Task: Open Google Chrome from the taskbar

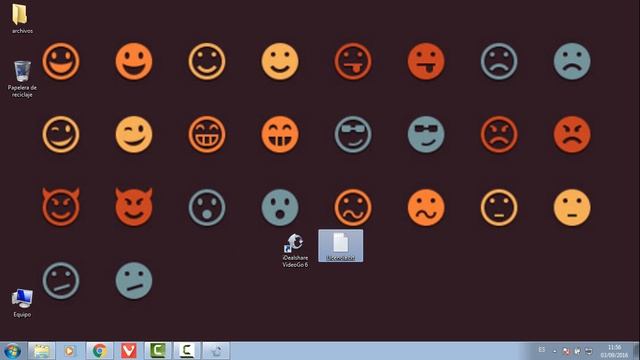Action: (x=99, y=351)
